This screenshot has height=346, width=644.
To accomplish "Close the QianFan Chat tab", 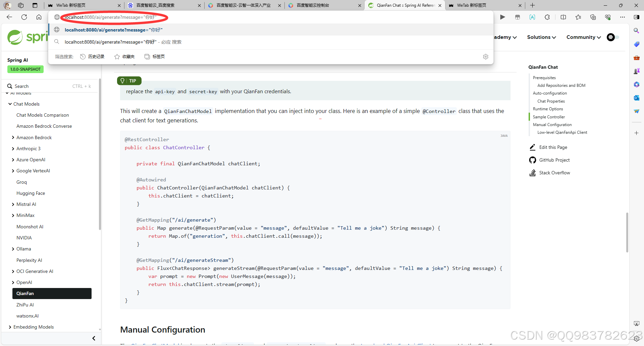I will [x=440, y=5].
